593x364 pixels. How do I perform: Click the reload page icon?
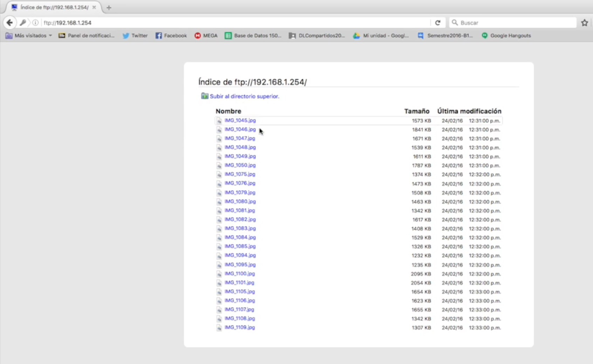click(438, 23)
